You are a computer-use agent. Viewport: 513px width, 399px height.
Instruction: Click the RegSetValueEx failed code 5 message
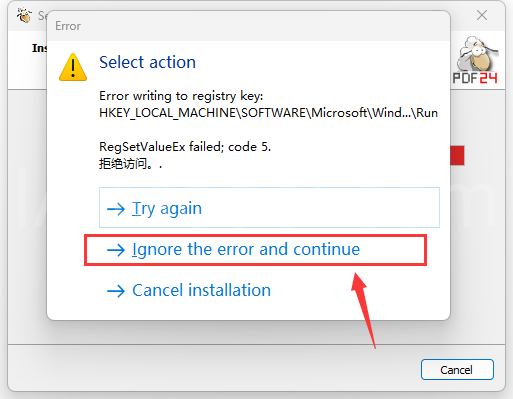click(x=185, y=147)
